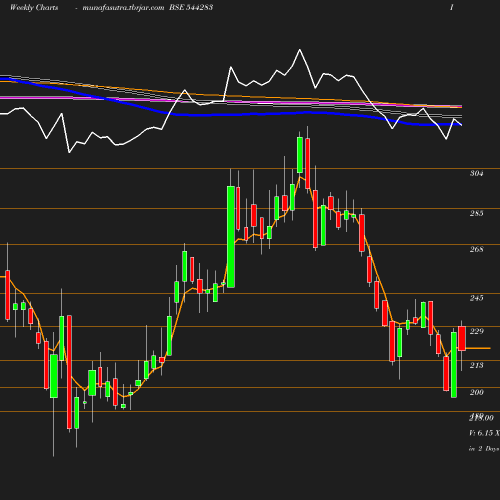Click the 268 price level label
Viewport: 500px width, 500px height.
(x=476, y=249)
